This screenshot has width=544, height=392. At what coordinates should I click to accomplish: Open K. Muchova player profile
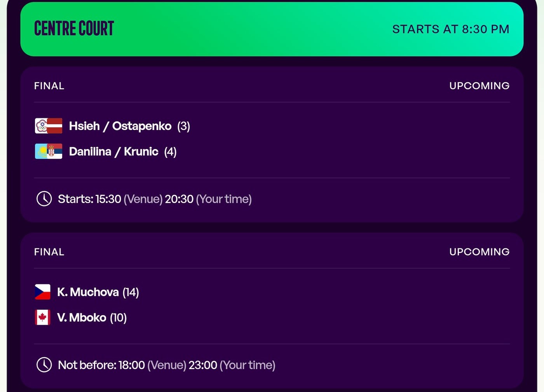pyautogui.click(x=88, y=292)
